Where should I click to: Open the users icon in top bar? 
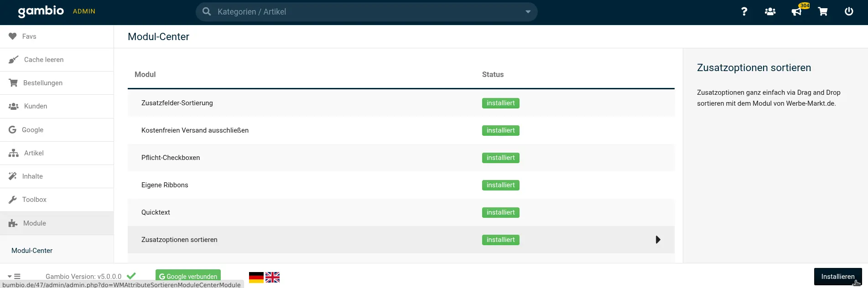tap(770, 11)
